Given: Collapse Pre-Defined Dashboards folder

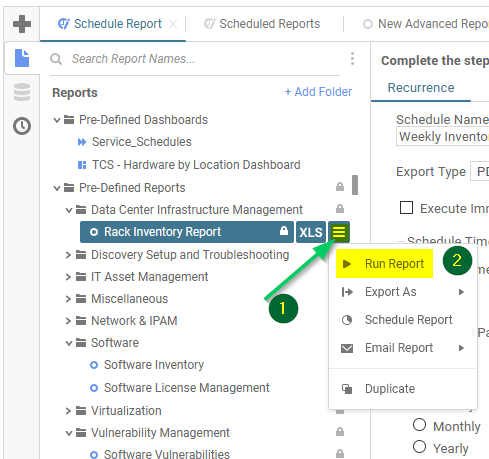Looking at the screenshot, I should 57,120.
